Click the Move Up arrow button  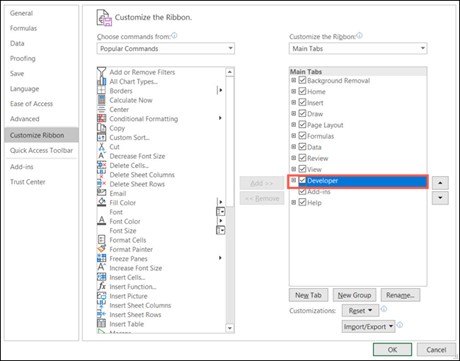(x=440, y=183)
